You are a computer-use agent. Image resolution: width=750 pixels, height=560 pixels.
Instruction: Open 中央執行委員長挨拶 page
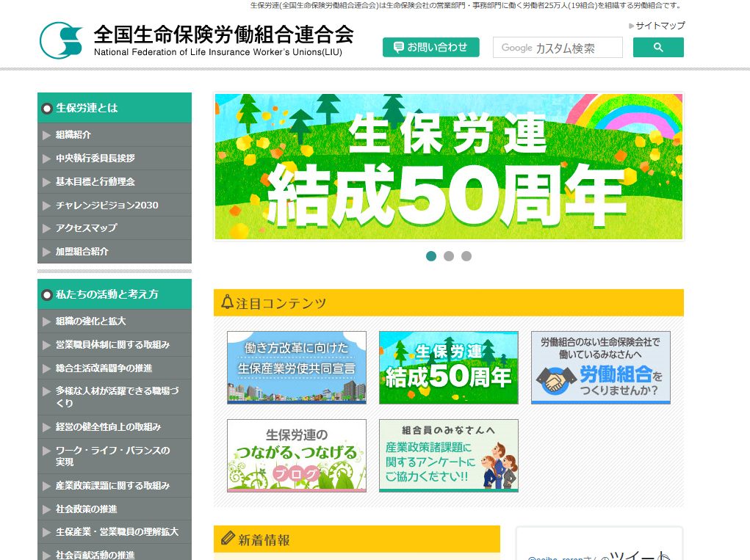115,158
